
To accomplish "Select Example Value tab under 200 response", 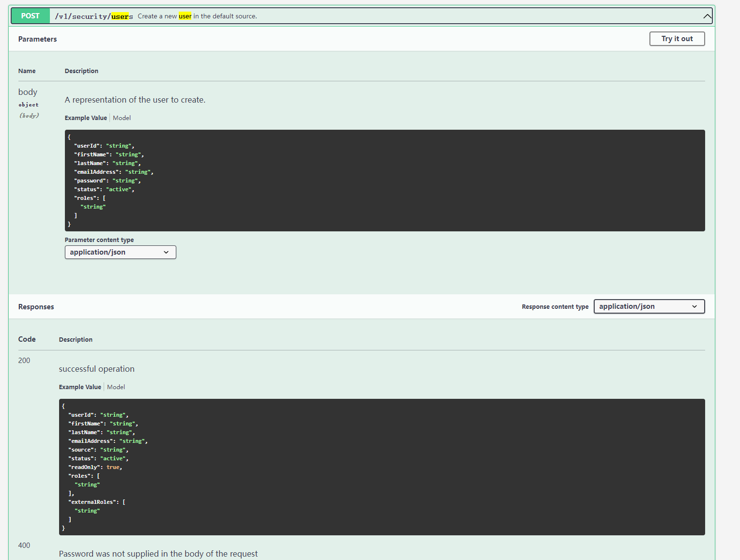I will click(x=80, y=387).
